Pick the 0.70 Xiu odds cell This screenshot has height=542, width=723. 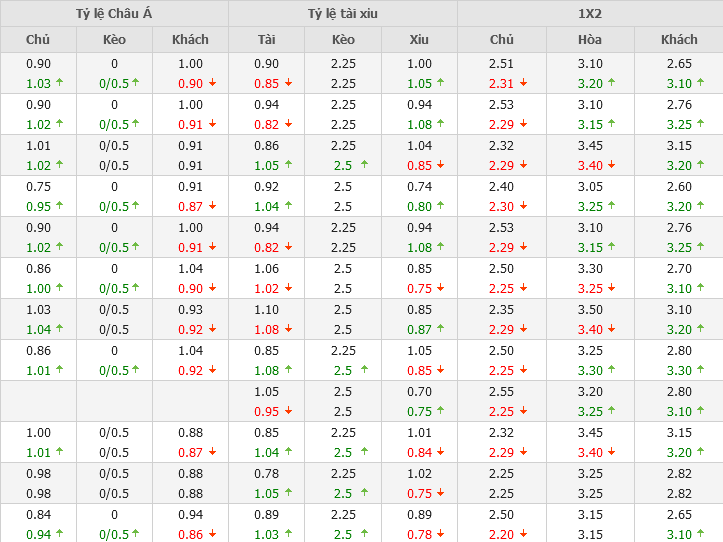(x=419, y=391)
